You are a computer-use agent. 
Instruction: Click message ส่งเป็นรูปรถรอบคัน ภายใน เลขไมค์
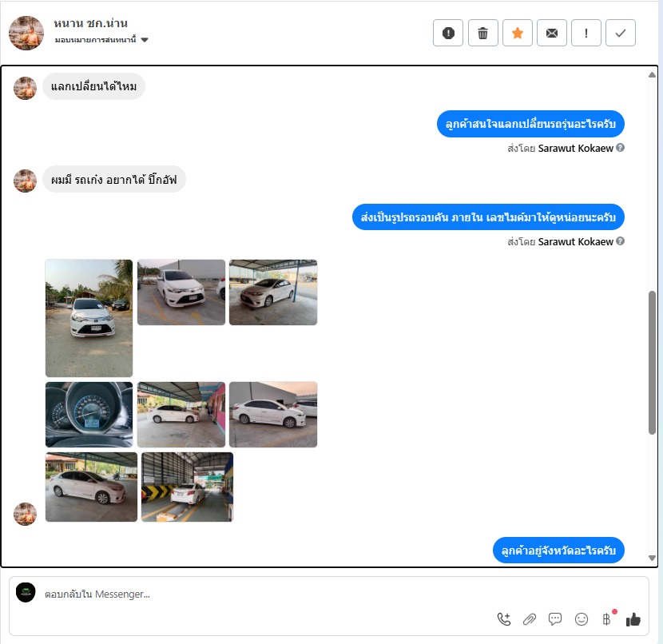point(488,217)
